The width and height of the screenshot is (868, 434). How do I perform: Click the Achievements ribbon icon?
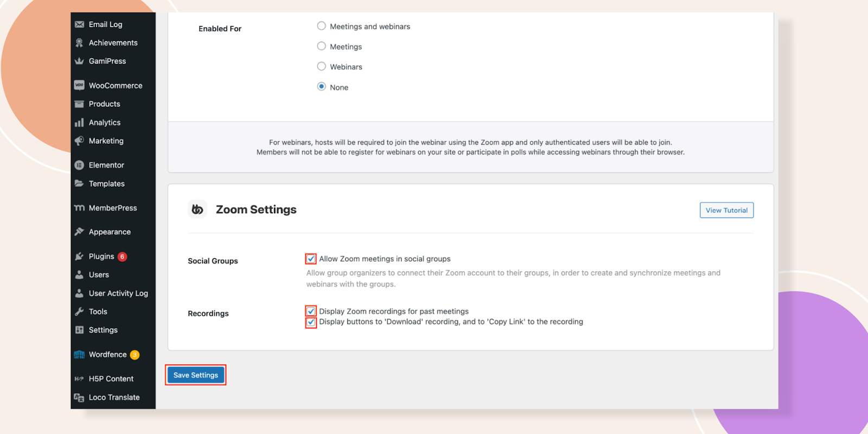point(79,43)
